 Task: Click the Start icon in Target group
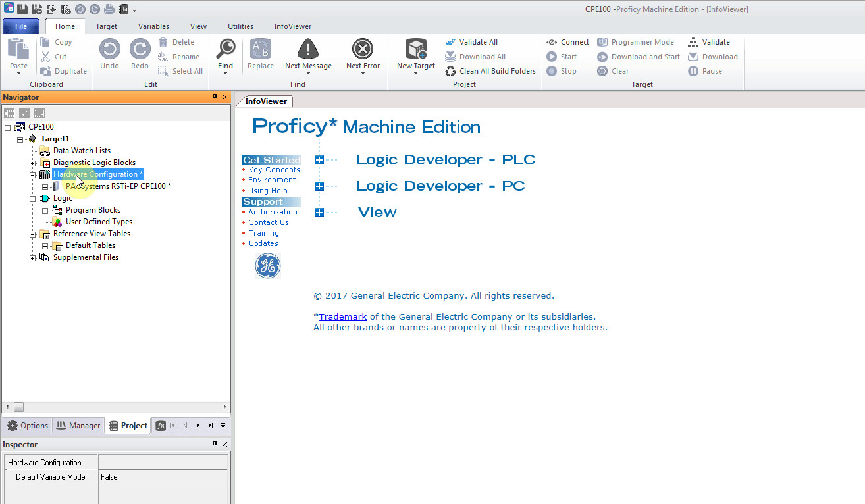tap(552, 57)
